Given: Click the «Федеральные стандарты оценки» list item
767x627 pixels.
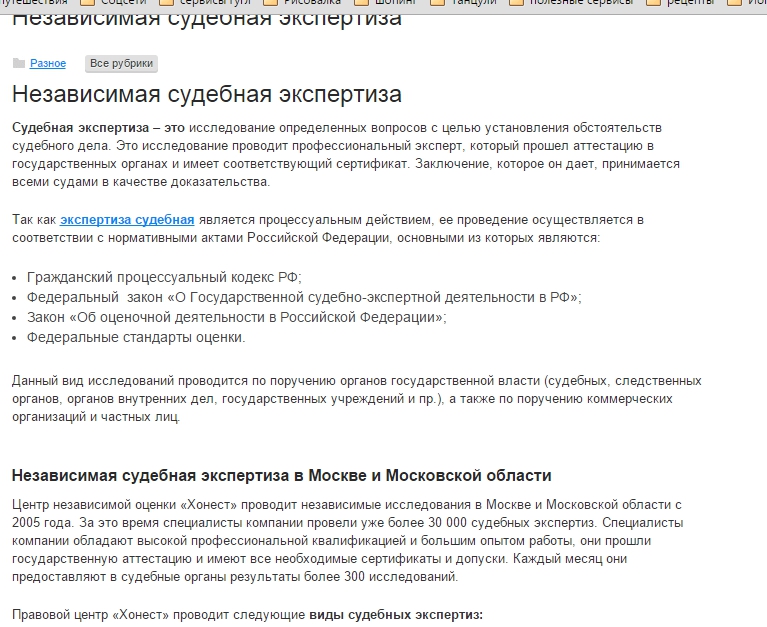Looking at the screenshot, I should coord(136,337).
